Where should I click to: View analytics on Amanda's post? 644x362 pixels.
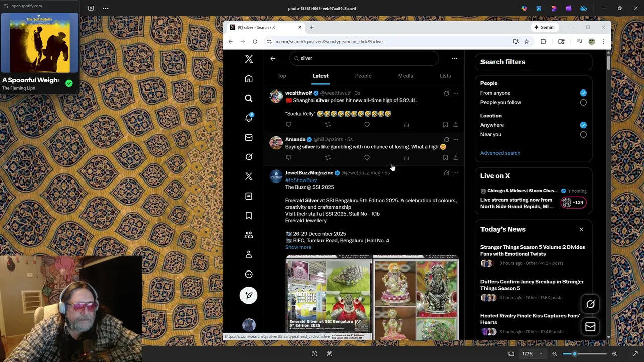pyautogui.click(x=406, y=158)
